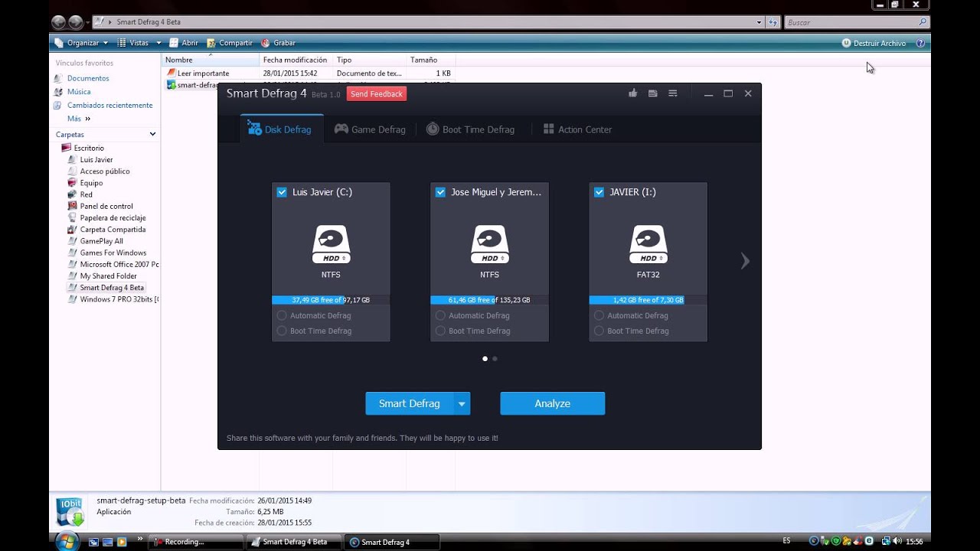Click the Vistas icon button in Explorer
The width and height of the screenshot is (980, 551).
134,43
